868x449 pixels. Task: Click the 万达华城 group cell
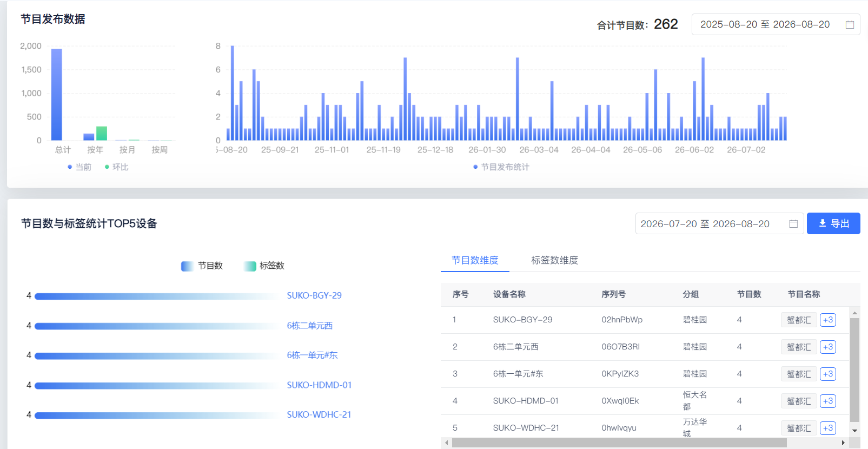(695, 428)
